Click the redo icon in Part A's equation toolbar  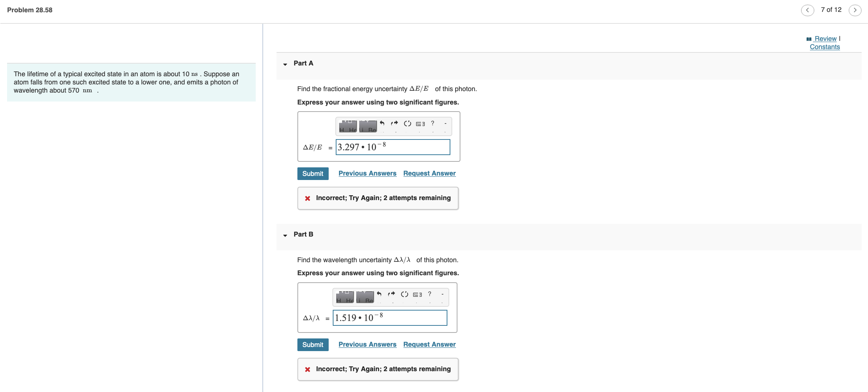click(394, 123)
